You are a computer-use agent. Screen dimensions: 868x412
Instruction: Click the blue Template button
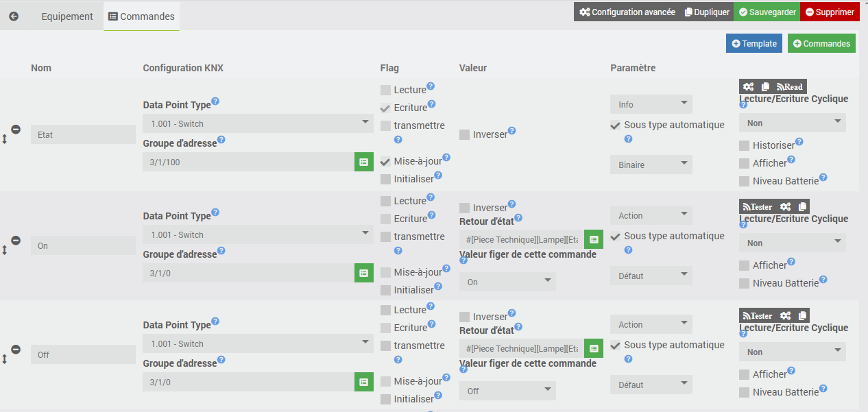pyautogui.click(x=754, y=43)
